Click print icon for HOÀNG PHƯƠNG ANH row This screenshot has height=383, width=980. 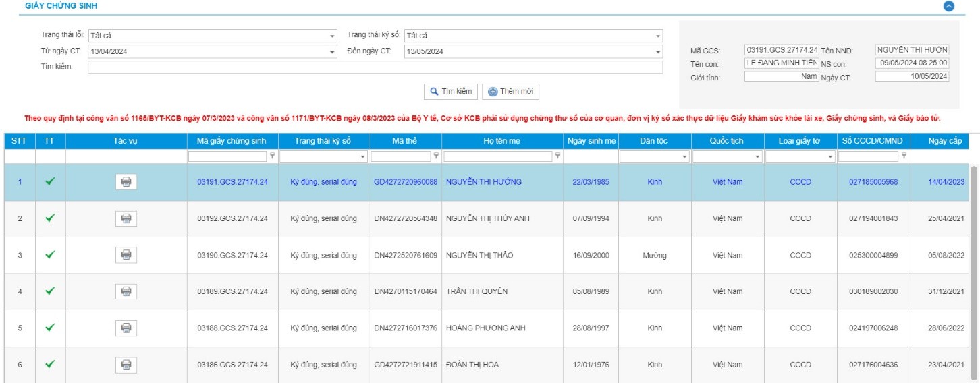(126, 328)
